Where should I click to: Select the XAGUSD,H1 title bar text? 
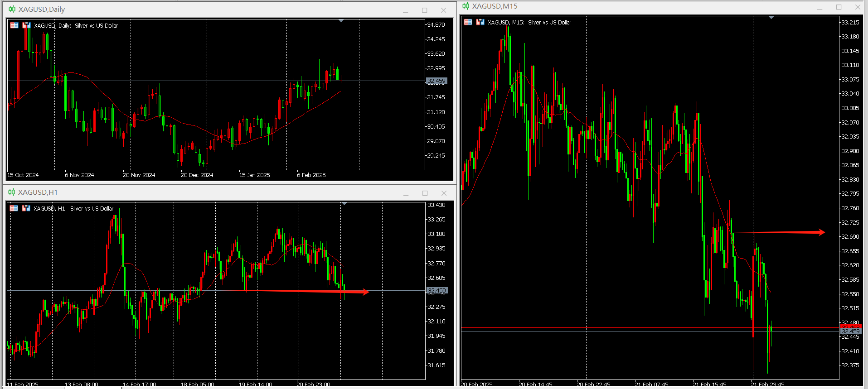(38, 192)
